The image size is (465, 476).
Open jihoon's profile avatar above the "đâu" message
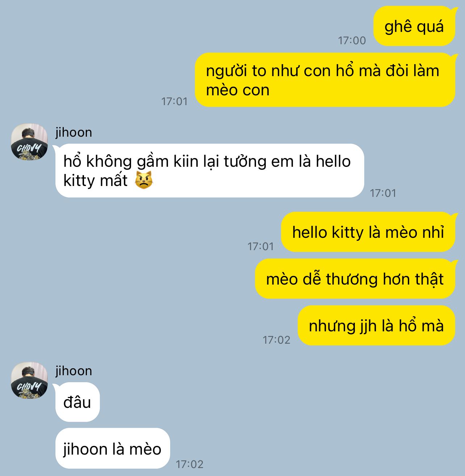click(29, 380)
